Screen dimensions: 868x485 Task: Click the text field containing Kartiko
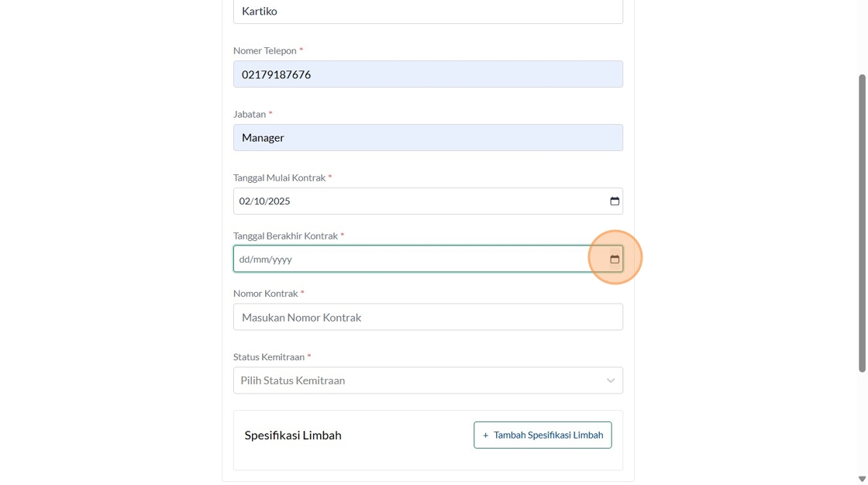[428, 12]
